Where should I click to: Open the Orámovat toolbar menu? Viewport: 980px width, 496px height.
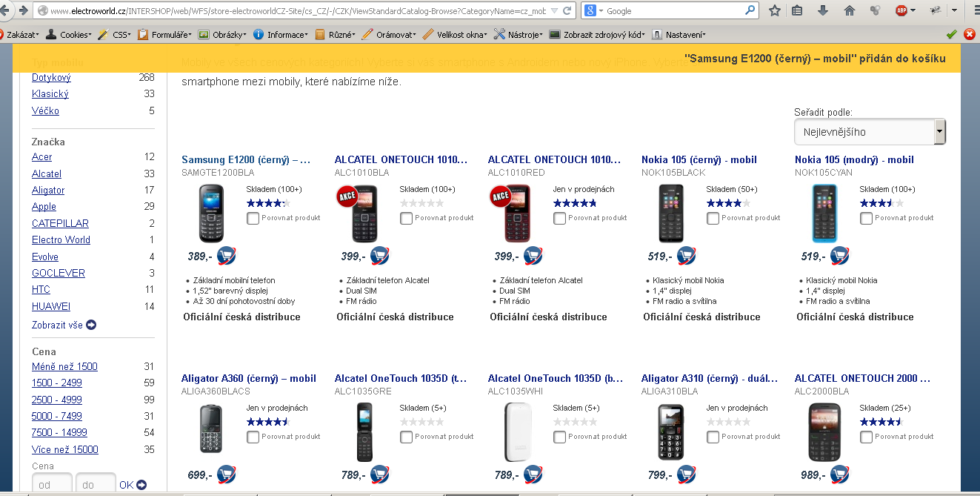coord(390,34)
